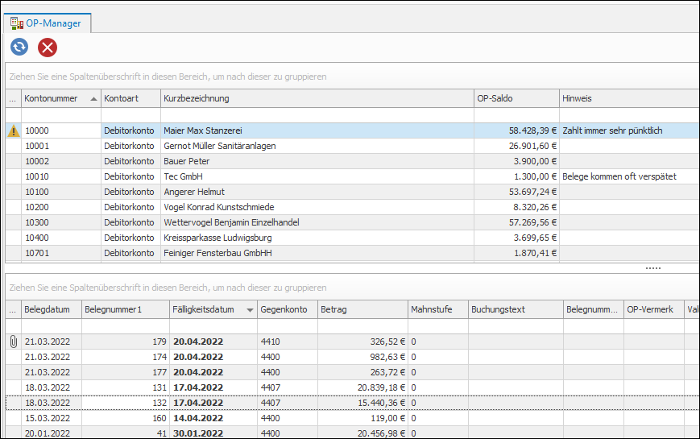Viewport: 700px width, 439px height.
Task: Click the Kurzbezeichnung column header
Action: (x=317, y=99)
